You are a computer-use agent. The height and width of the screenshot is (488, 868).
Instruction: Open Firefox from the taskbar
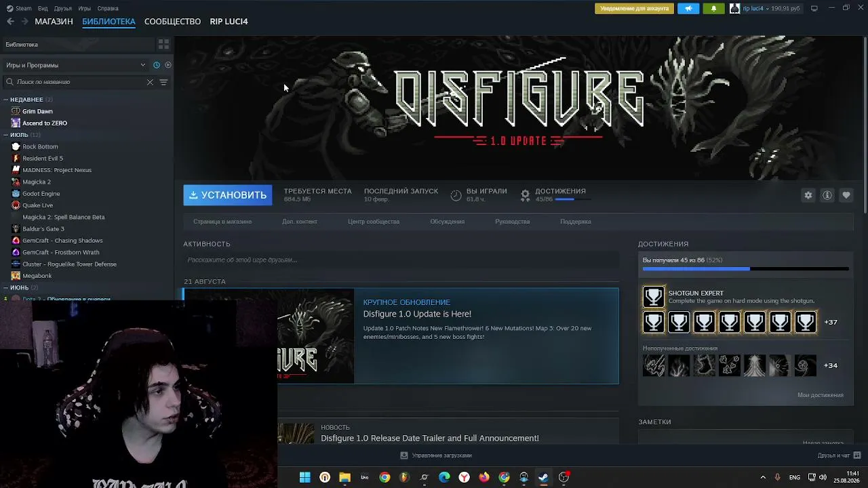484,477
